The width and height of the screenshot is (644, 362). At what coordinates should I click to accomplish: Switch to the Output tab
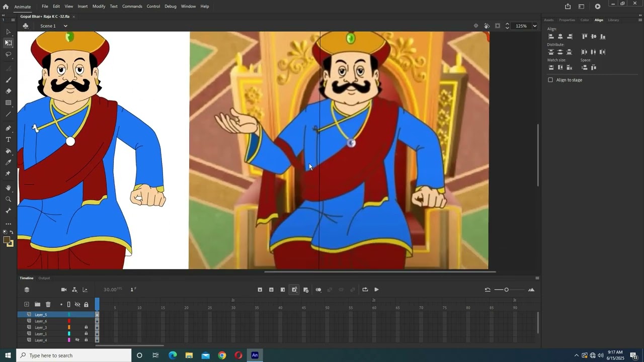click(44, 278)
